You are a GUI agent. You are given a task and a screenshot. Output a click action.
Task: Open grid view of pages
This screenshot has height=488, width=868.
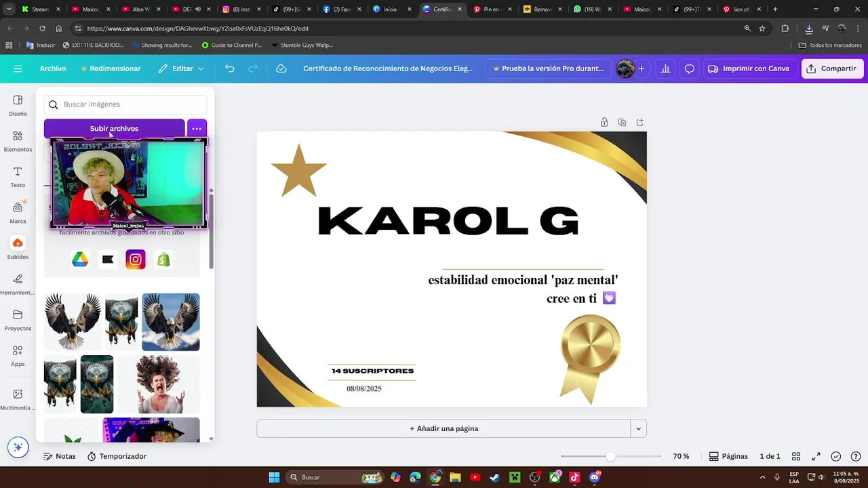coord(796,456)
